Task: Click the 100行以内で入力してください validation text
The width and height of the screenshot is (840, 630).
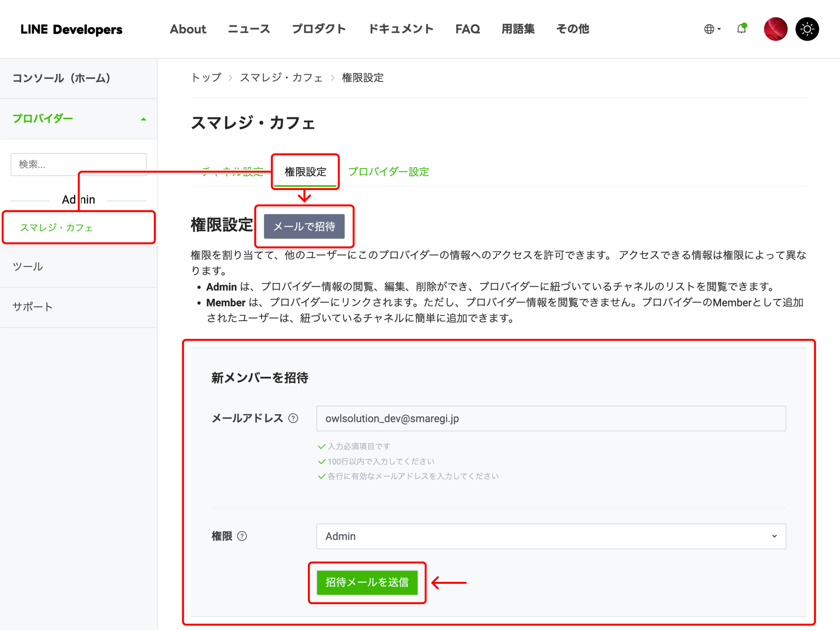Action: pyautogui.click(x=381, y=461)
